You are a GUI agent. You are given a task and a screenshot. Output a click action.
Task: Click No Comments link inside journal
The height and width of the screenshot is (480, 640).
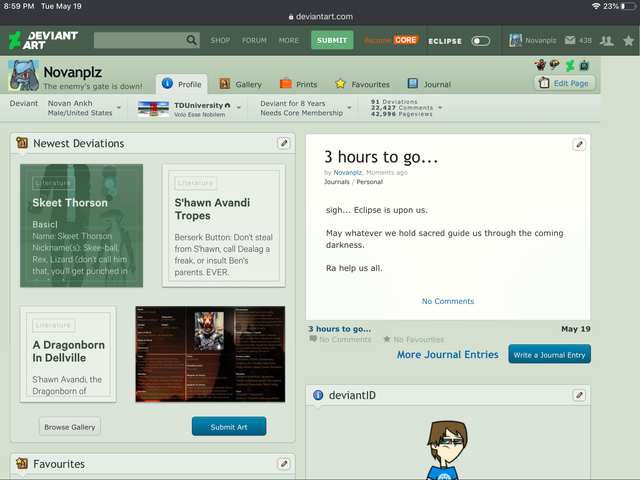[x=448, y=301]
